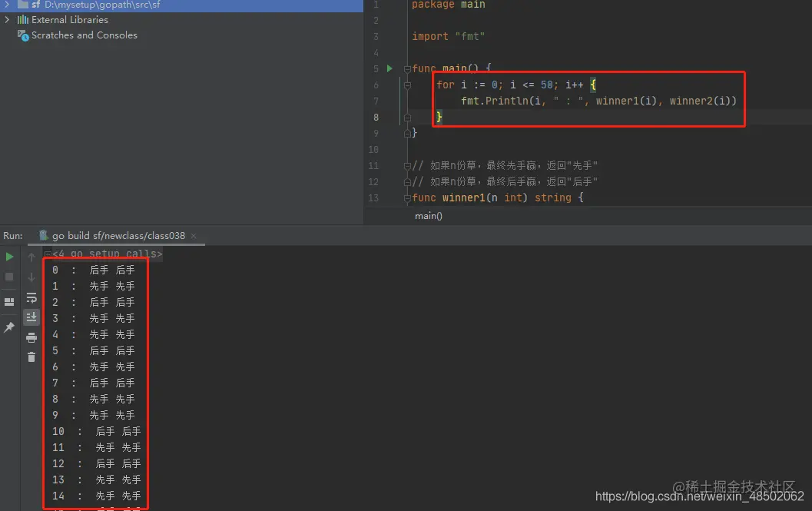812x511 pixels.
Task: Select External Libraries in project tree
Action: pyautogui.click(x=69, y=20)
